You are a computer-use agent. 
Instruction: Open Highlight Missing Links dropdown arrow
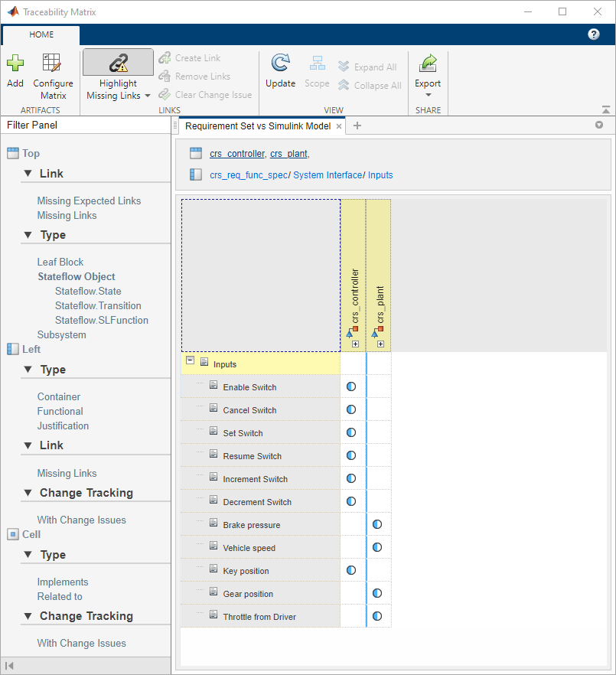click(x=148, y=96)
